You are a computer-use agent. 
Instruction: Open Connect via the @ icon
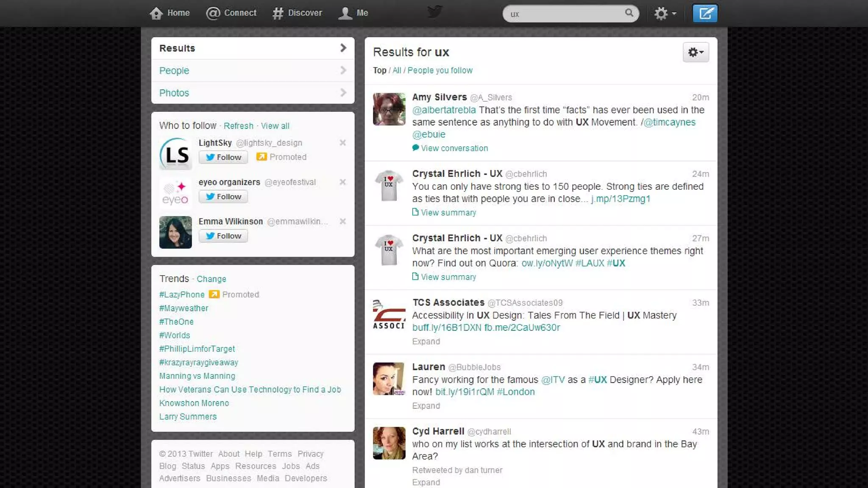click(213, 13)
